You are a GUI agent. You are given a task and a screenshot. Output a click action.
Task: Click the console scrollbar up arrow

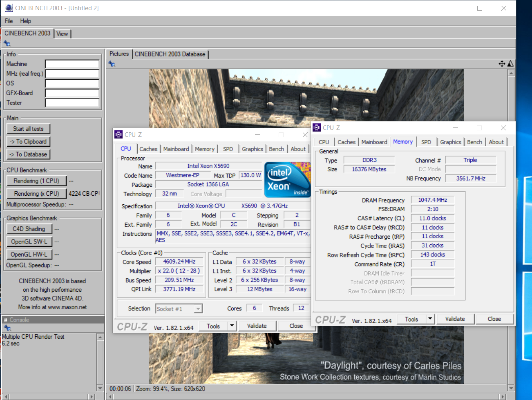pos(100,337)
